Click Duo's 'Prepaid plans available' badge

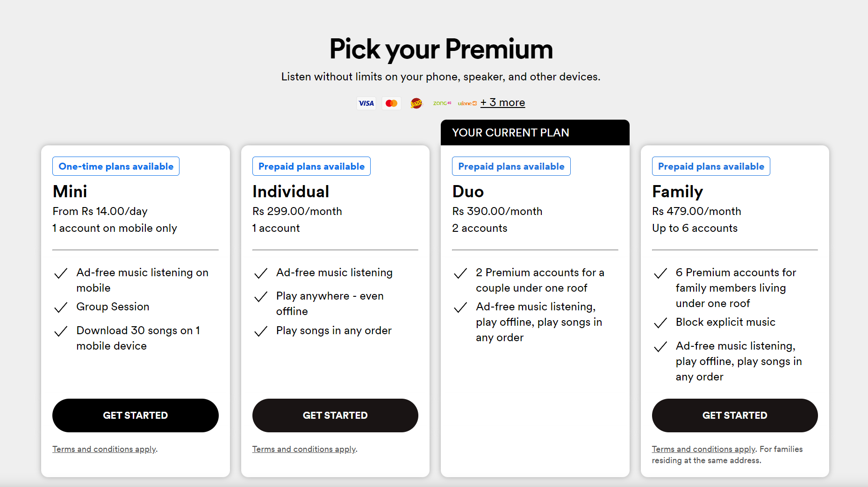[x=511, y=166]
